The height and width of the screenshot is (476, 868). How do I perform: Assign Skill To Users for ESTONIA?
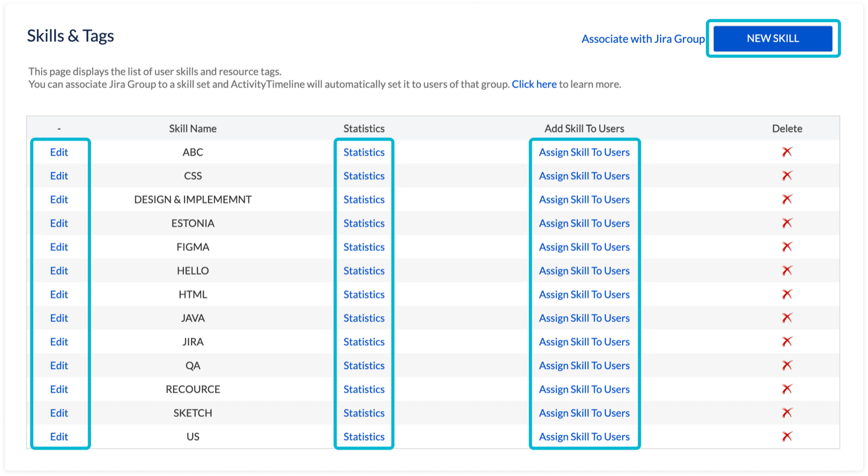tap(584, 223)
